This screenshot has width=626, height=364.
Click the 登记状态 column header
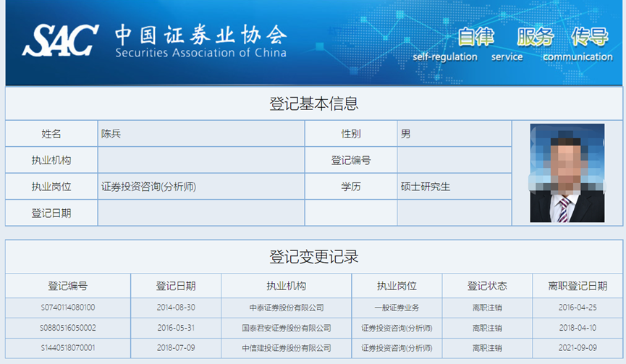tap(487, 286)
